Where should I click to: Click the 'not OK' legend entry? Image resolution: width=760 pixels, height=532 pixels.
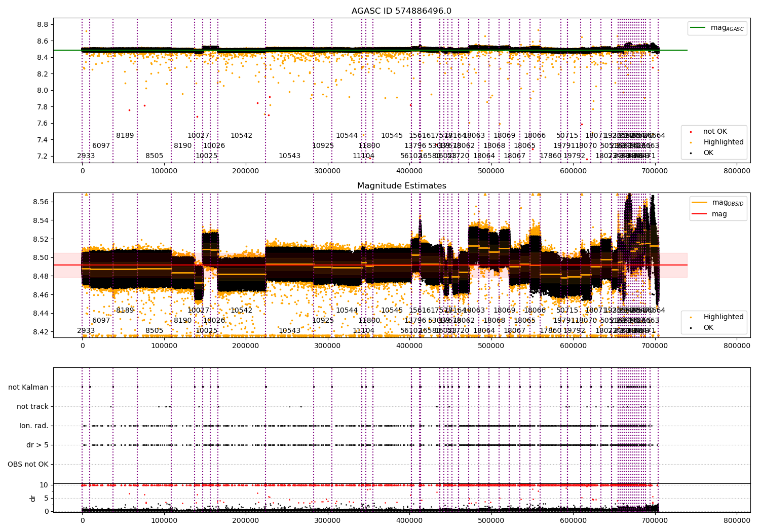(x=715, y=132)
